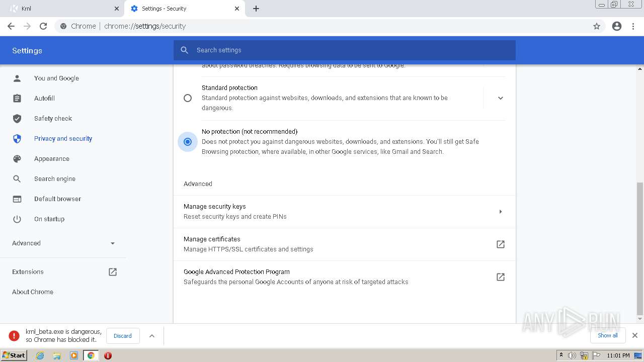Expand the Advanced sidebar section
644x362 pixels.
[x=63, y=243]
